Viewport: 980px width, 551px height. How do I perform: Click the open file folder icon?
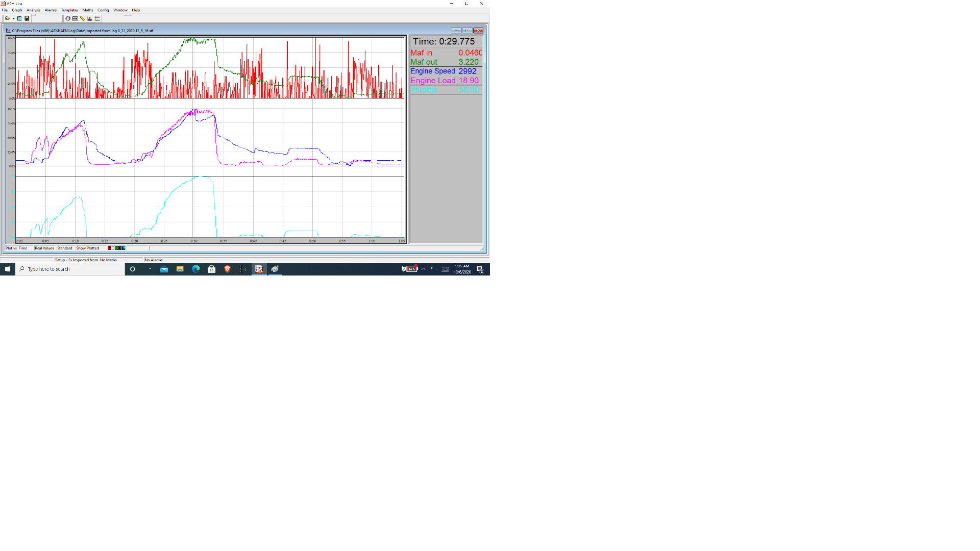click(7, 18)
